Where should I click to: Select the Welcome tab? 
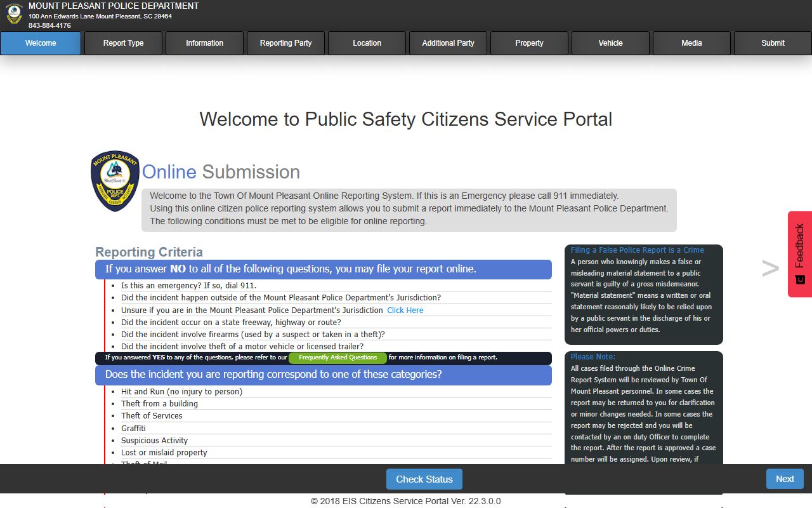(41, 43)
